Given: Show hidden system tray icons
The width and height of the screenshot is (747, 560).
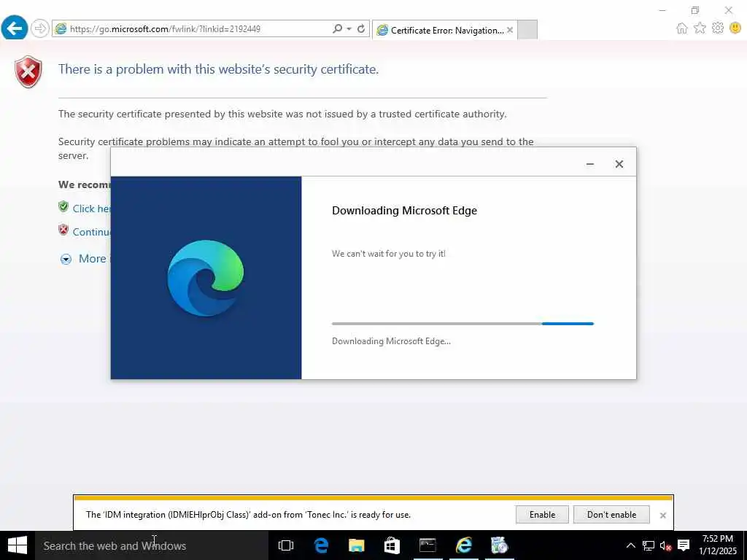Looking at the screenshot, I should pyautogui.click(x=631, y=545).
